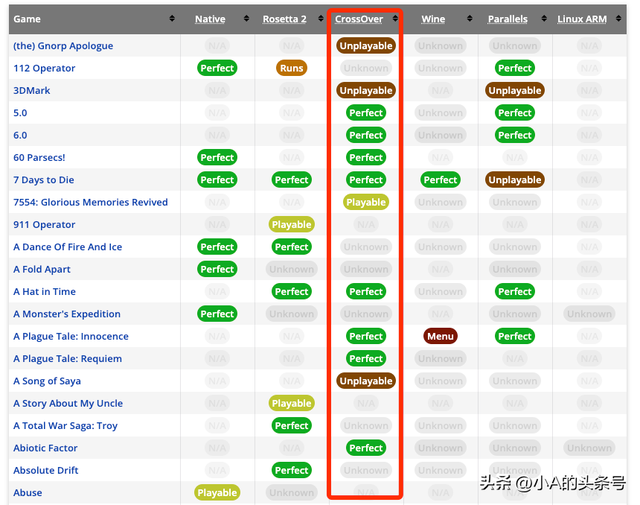Viewport: 640px width, 505px height.
Task: Open A Monster's Expedition link
Action: click(x=67, y=314)
